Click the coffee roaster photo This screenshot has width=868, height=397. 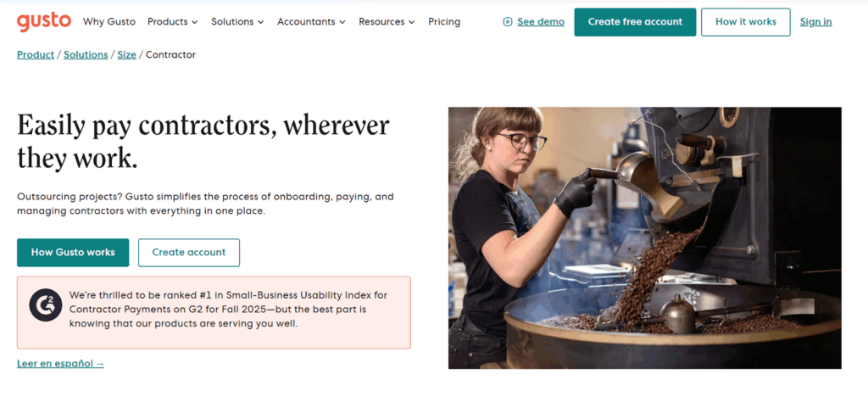[644, 238]
